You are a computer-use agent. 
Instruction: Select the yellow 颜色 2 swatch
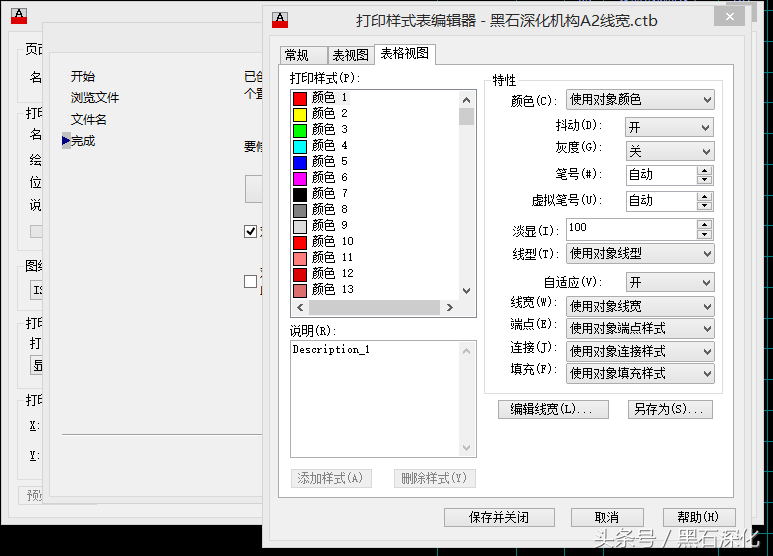300,114
